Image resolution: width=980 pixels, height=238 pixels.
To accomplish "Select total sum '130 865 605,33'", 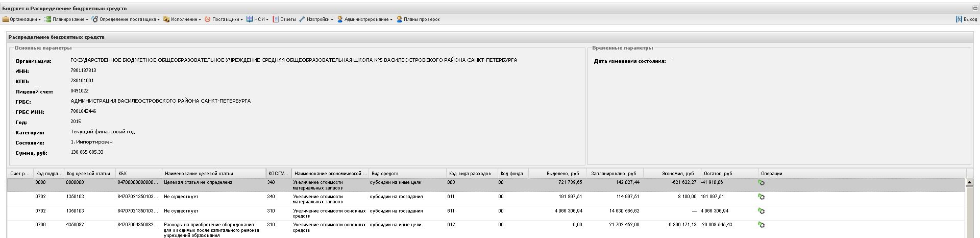I will click(87, 152).
